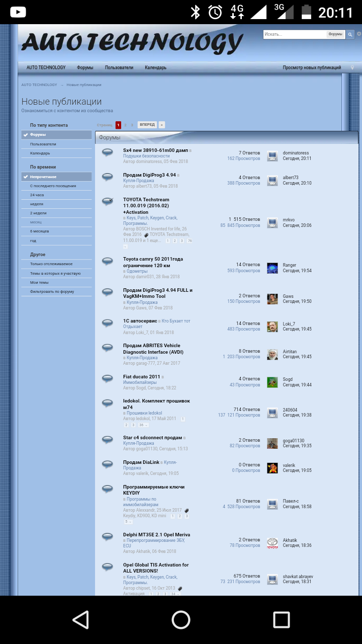Screen dimensions: 362x644
Task: Click topic bubble icon for Delphi MT35E 2.1
Action: pos(107,537)
